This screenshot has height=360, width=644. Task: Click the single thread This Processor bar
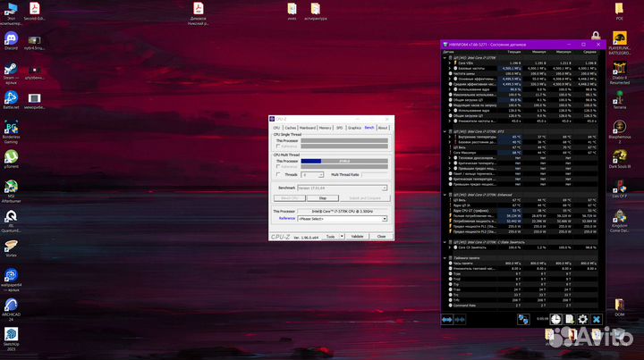(x=344, y=140)
